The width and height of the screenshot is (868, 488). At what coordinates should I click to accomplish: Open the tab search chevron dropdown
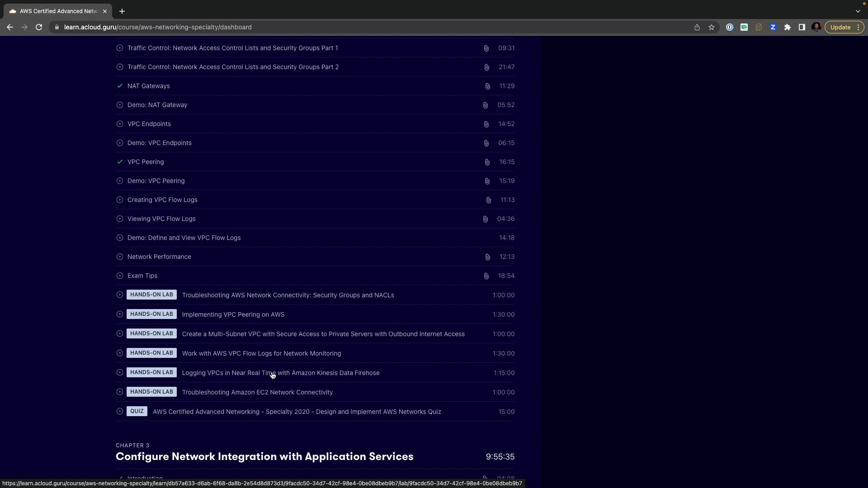858,11
